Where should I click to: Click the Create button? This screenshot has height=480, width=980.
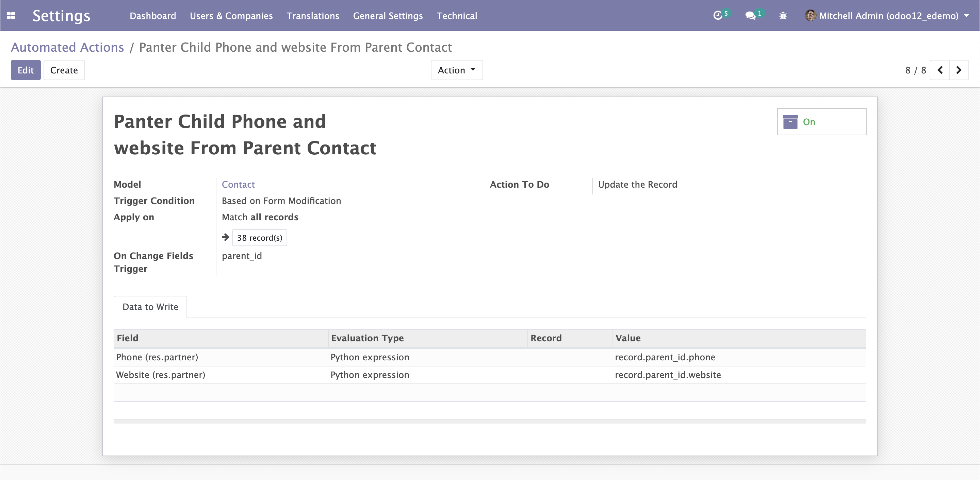[x=64, y=70]
